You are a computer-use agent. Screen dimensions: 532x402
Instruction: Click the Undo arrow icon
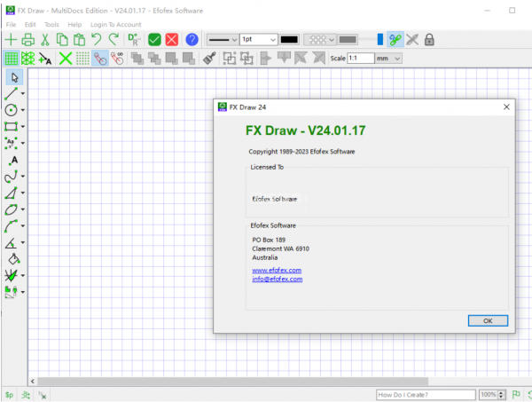pyautogui.click(x=97, y=40)
